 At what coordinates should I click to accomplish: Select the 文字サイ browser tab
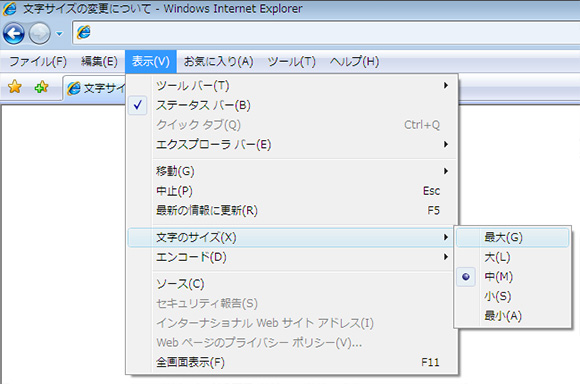(94, 88)
